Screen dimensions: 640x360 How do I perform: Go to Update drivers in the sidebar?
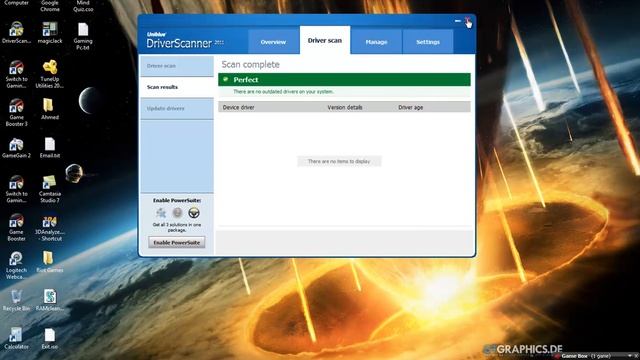(177, 109)
